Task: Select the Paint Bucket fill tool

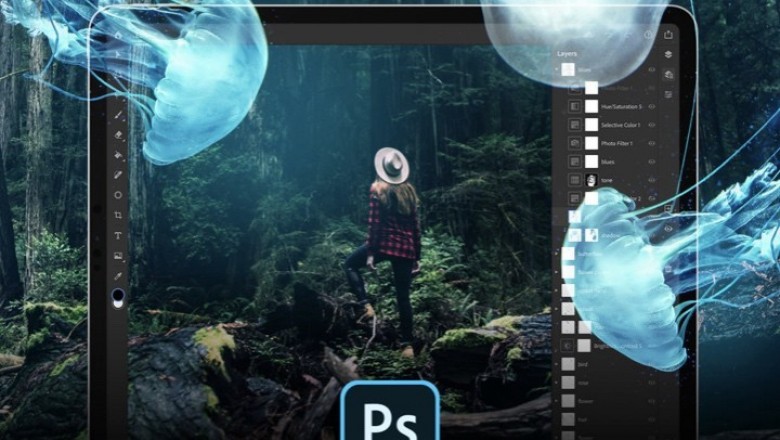Action: click(x=118, y=155)
